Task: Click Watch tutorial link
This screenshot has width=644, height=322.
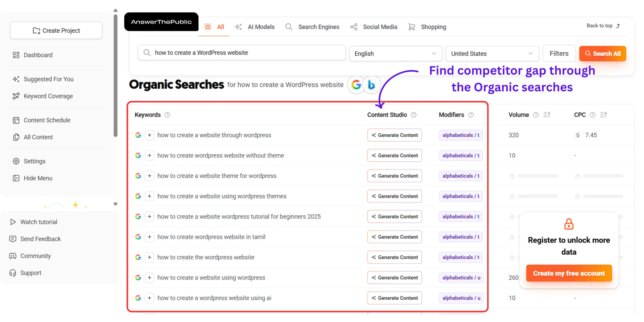Action: pos(33,222)
